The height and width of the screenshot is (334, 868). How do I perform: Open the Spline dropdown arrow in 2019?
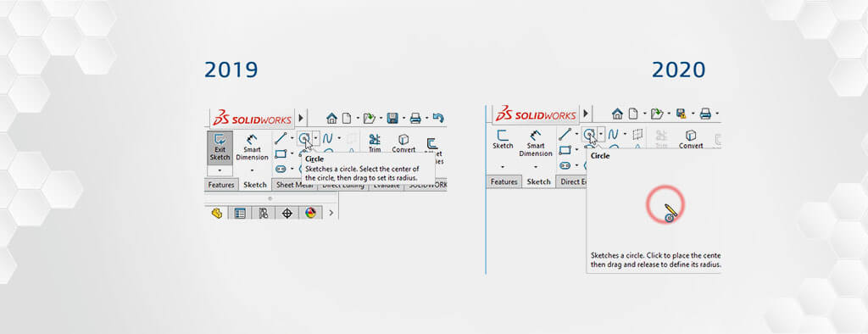tap(339, 138)
